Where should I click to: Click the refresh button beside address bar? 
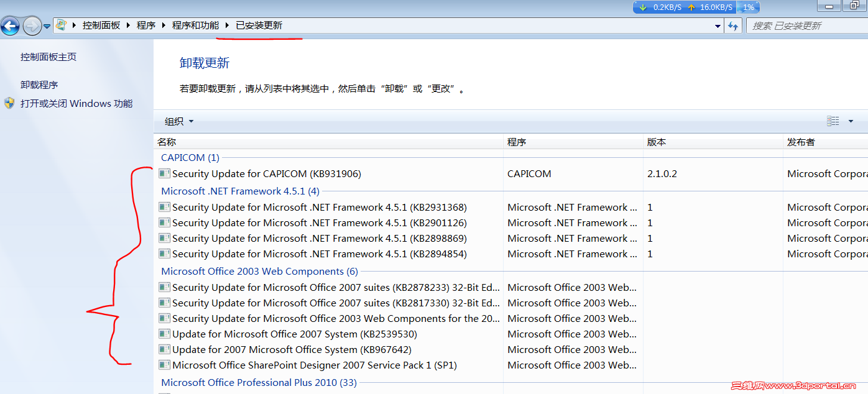tap(734, 25)
